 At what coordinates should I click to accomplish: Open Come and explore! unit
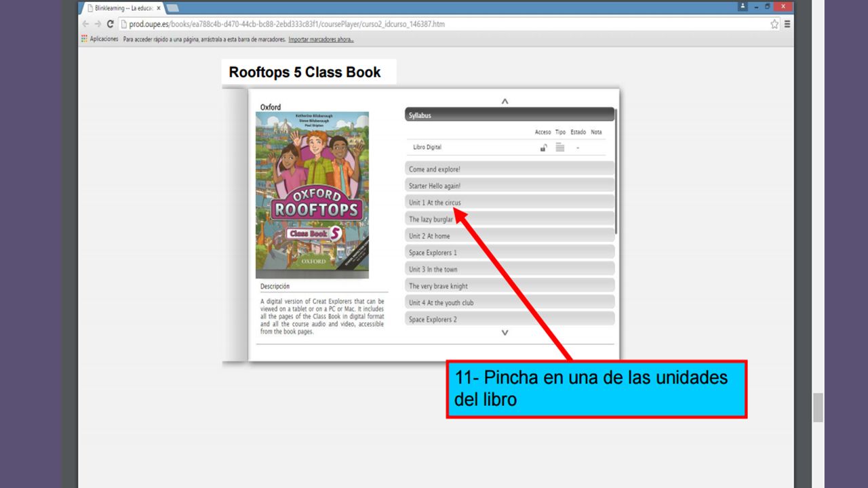(509, 169)
